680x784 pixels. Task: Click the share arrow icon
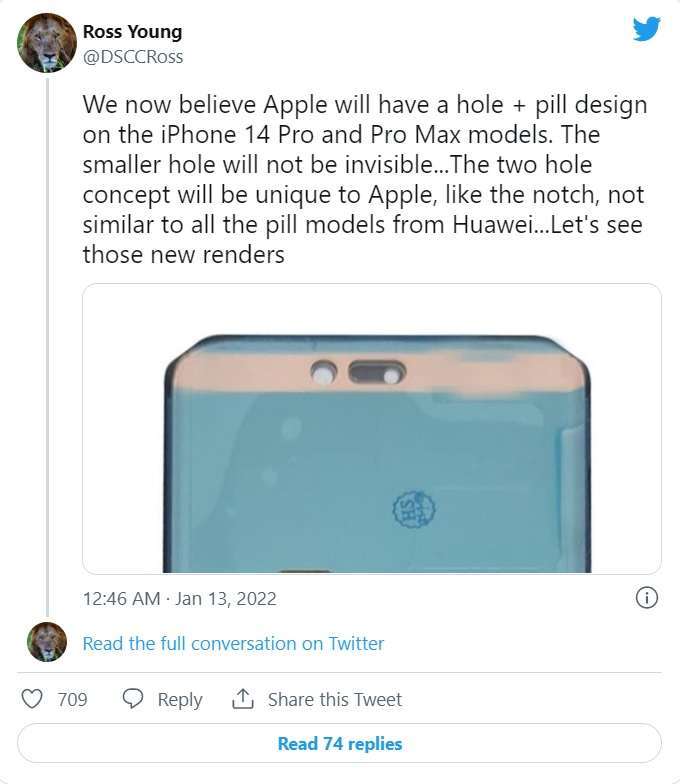pos(242,699)
